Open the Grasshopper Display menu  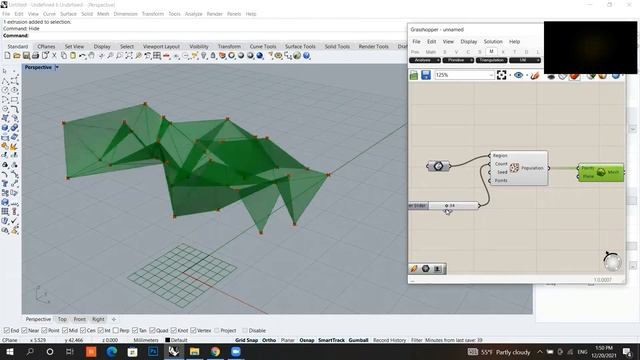469,42
